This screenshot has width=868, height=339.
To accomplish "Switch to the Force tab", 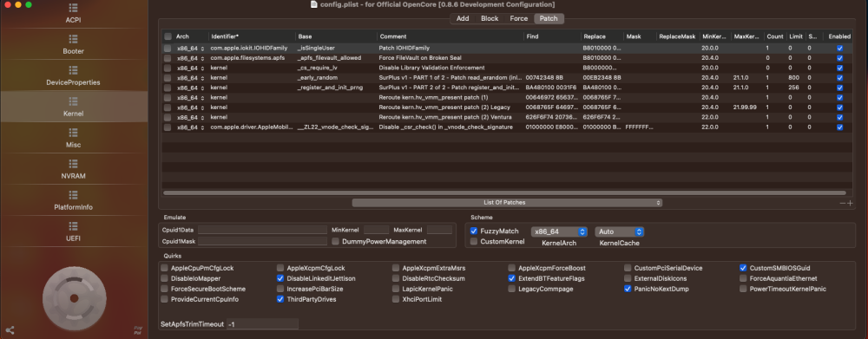I will (519, 18).
